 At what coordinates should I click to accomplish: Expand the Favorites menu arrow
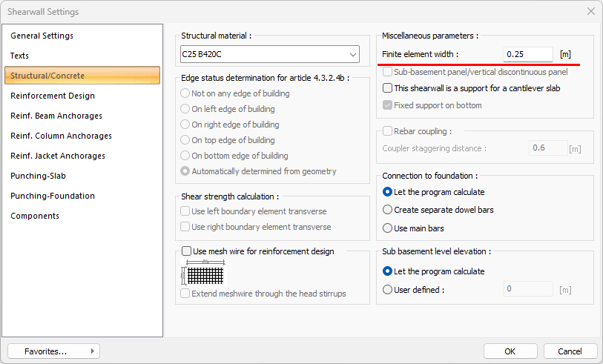92,351
